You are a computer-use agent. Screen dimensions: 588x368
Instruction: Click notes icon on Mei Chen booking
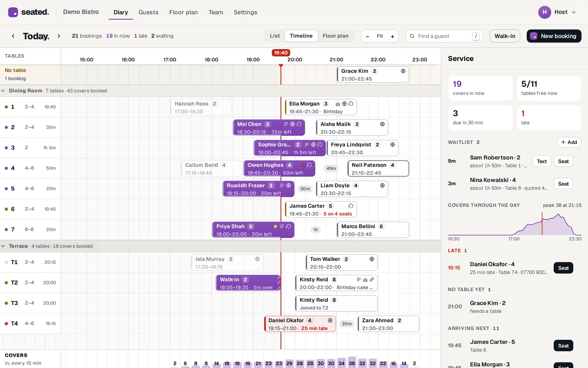click(286, 124)
